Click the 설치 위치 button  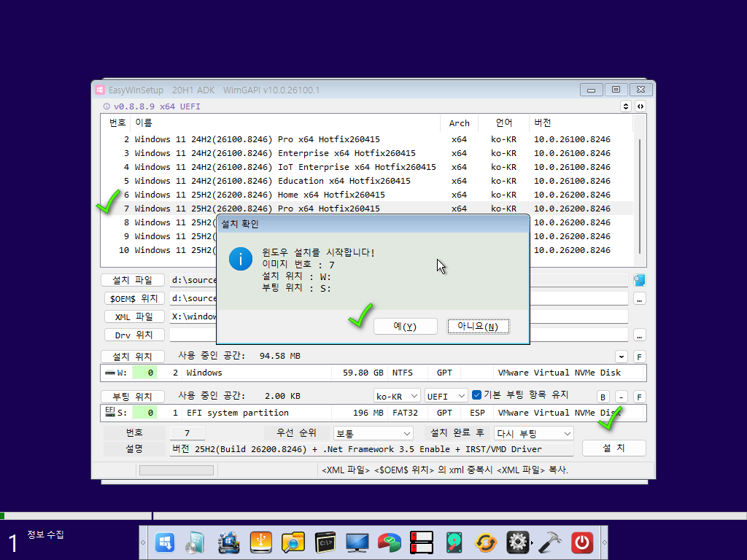(x=133, y=356)
